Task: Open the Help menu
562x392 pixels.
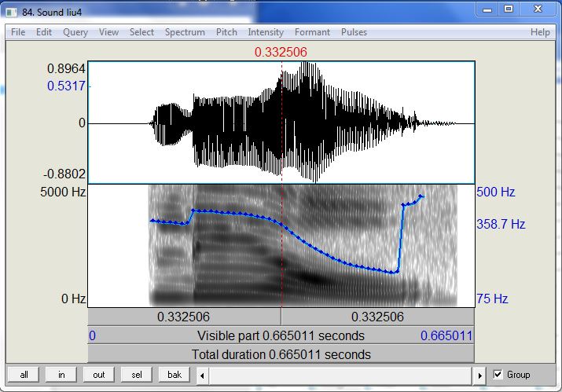Action: (x=540, y=32)
